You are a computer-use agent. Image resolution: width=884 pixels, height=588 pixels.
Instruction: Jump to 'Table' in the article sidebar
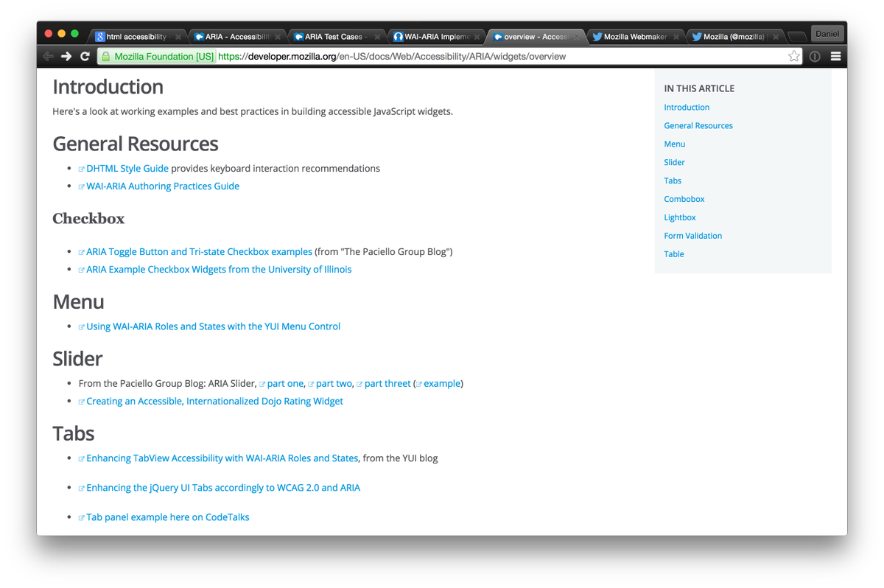[674, 254]
